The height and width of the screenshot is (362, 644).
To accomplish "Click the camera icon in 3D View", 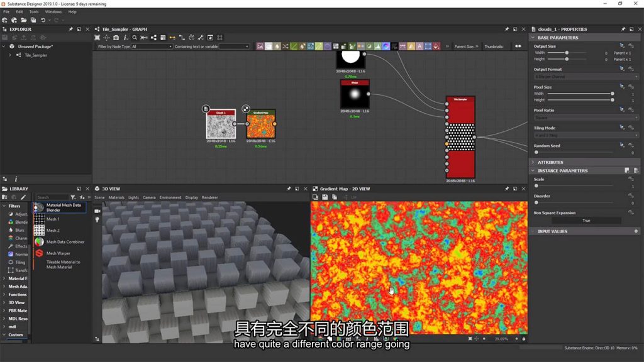I will [x=97, y=211].
